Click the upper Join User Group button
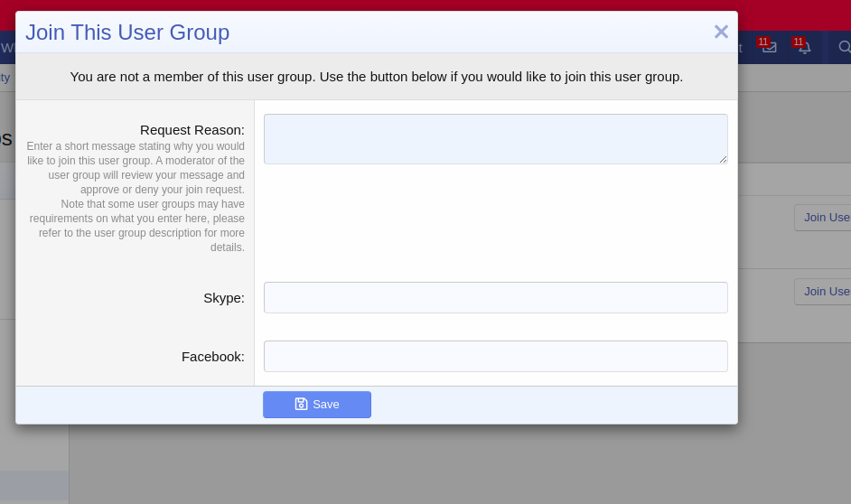The image size is (851, 504). point(824,218)
